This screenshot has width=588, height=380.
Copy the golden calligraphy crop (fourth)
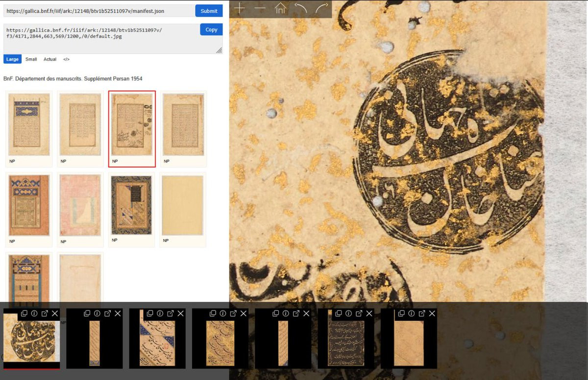tap(213, 313)
